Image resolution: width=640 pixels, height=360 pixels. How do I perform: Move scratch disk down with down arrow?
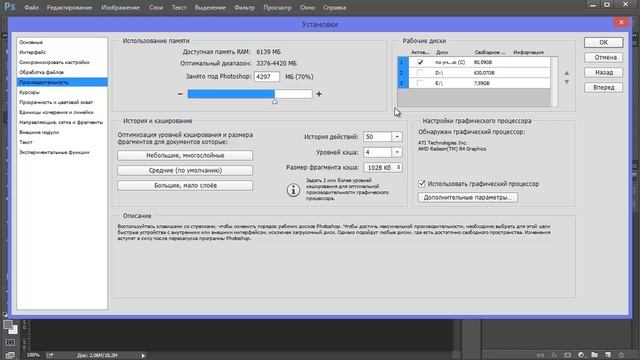coord(567,82)
